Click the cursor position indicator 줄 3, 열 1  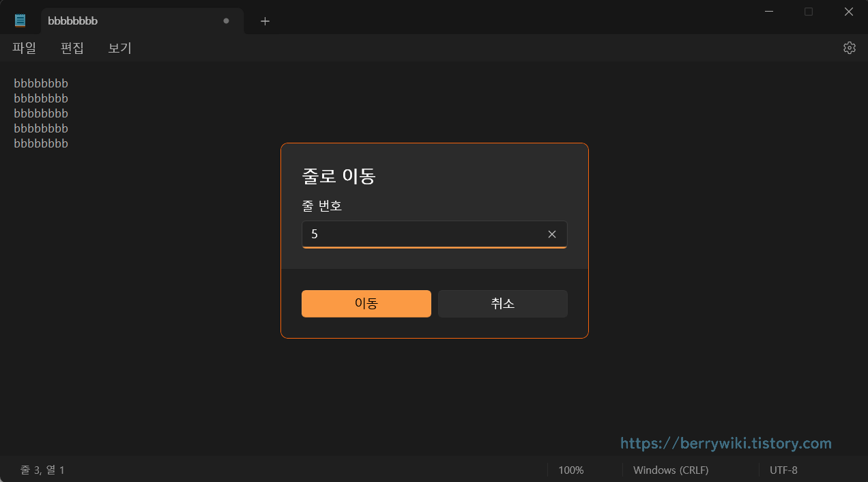click(42, 470)
